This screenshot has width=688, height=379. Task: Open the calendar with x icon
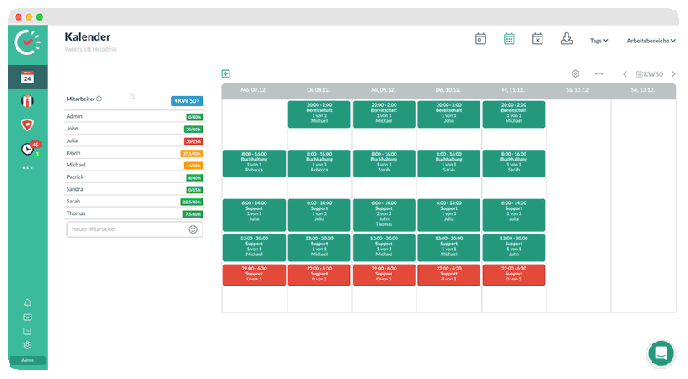(x=538, y=39)
